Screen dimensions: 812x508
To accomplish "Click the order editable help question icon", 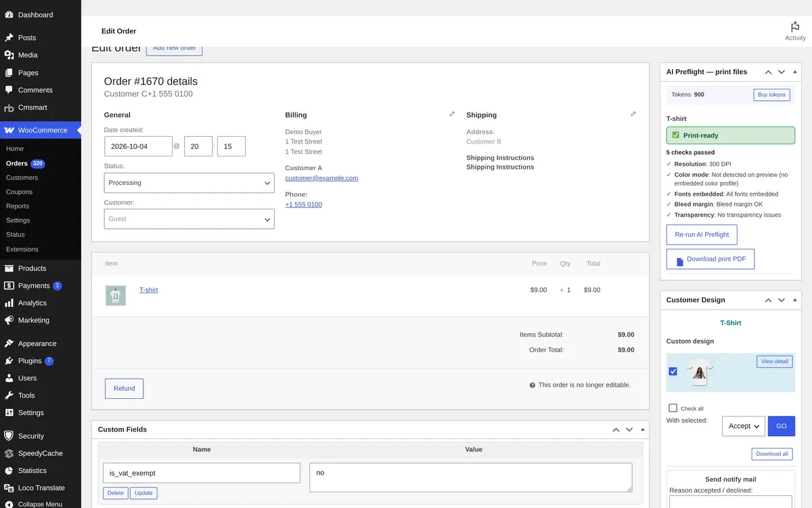I will click(532, 385).
